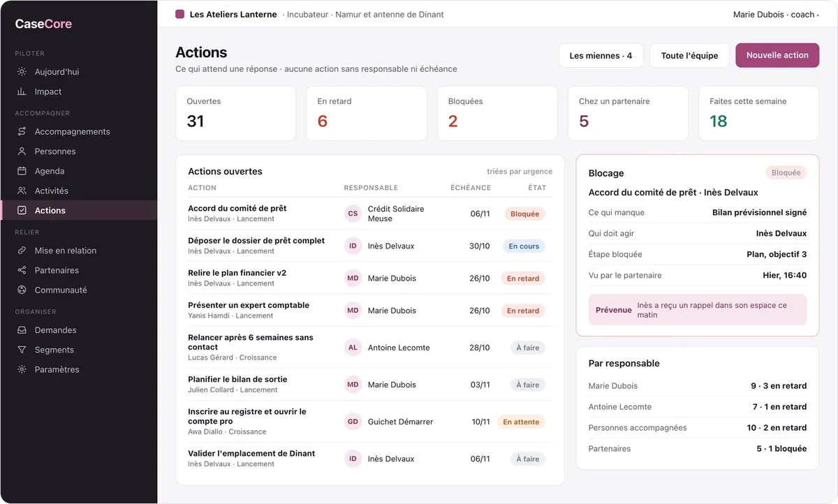Click the AL avatar for Antoine Lecomte
Image resolution: width=838 pixels, height=504 pixels.
click(x=353, y=348)
